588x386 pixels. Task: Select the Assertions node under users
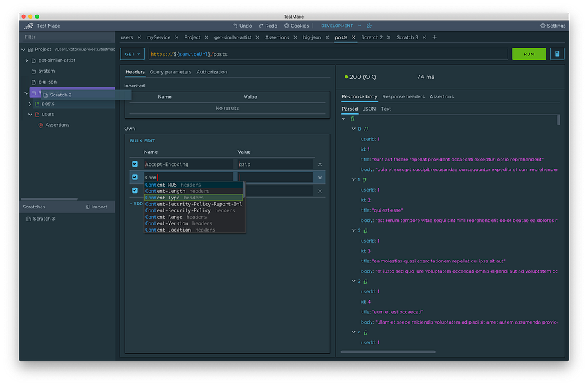tap(53, 125)
